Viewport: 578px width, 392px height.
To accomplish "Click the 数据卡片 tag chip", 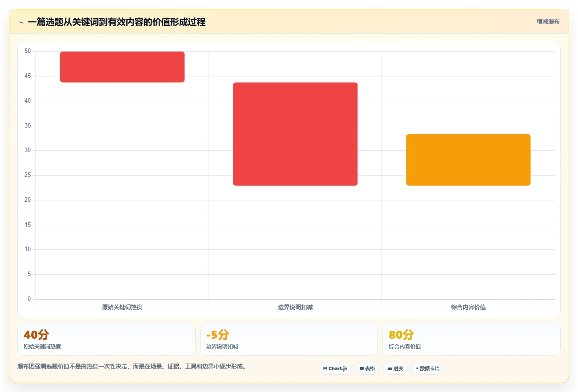I will point(428,368).
